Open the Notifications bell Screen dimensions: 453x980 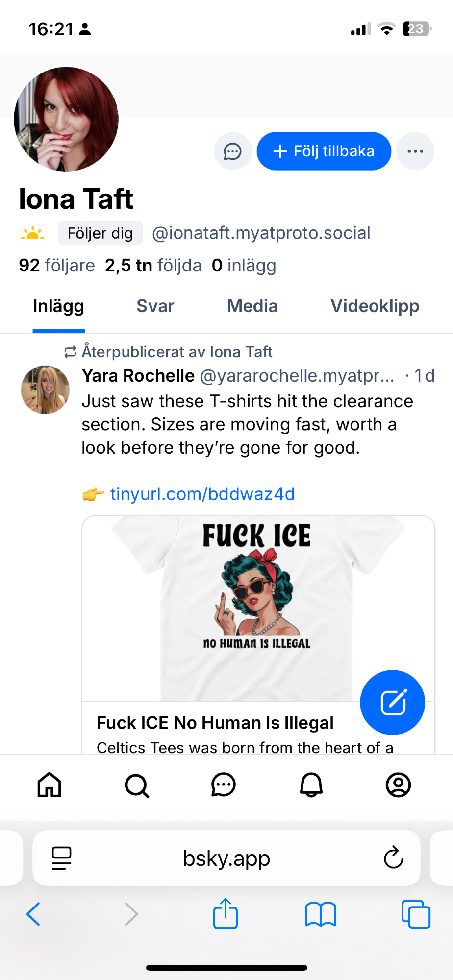(x=311, y=785)
